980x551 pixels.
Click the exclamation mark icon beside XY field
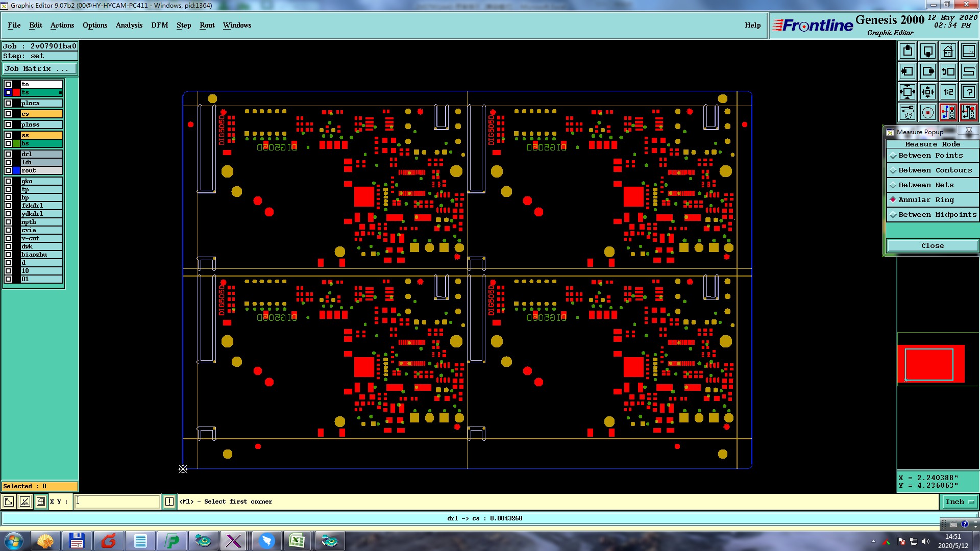click(169, 502)
